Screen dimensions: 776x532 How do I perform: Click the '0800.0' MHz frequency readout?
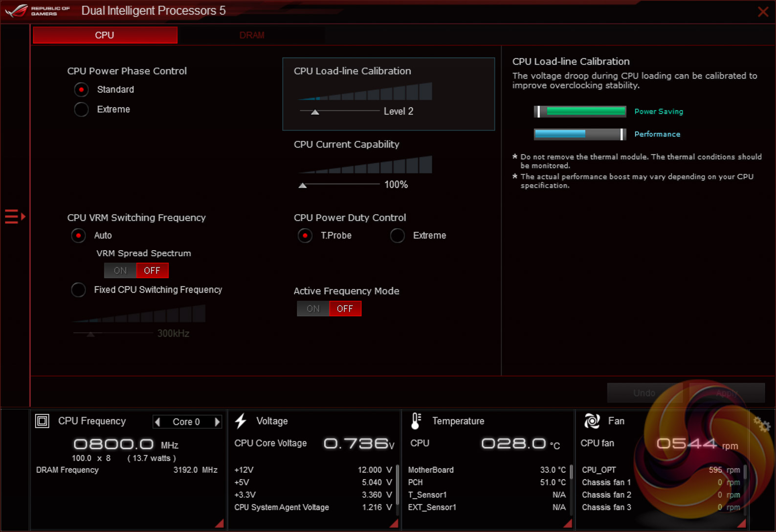tap(113, 444)
